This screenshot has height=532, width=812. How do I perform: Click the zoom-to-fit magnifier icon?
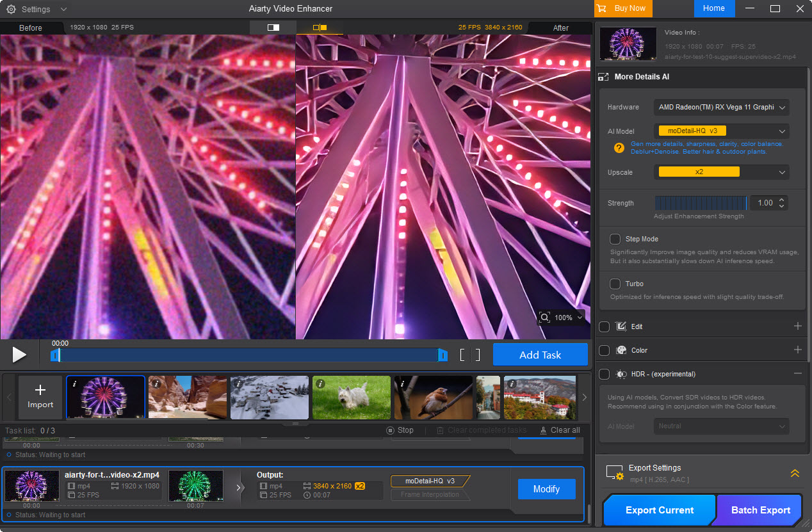(x=545, y=318)
